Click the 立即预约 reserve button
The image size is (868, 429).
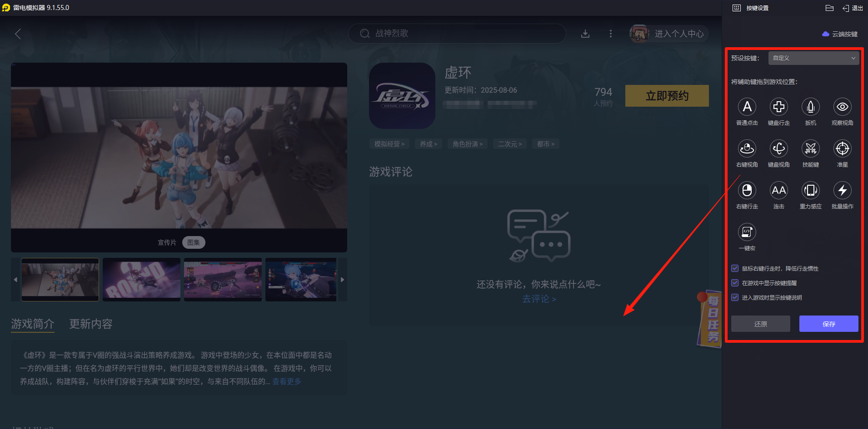(x=667, y=96)
